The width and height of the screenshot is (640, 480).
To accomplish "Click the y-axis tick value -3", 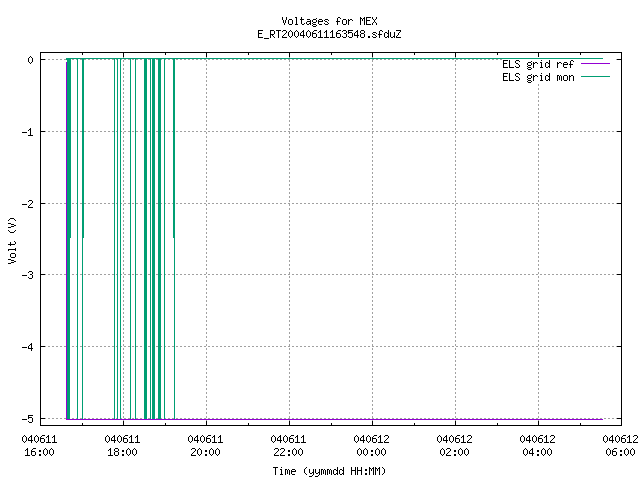I will (x=28, y=275).
